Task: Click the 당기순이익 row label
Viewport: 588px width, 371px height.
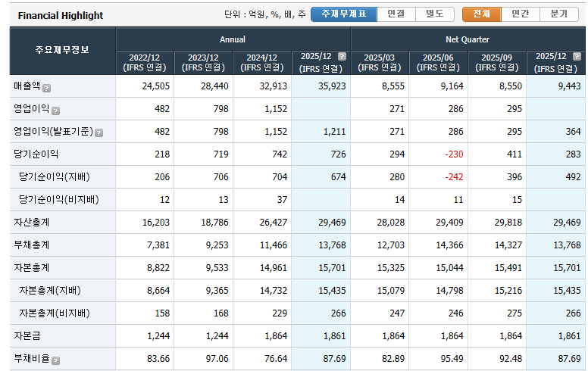Action: 36,154
